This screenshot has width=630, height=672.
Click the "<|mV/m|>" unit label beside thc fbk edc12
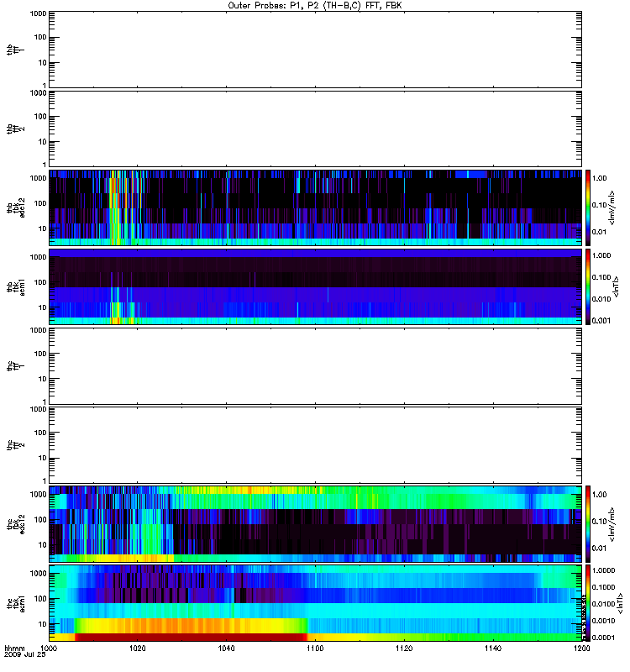(612, 524)
